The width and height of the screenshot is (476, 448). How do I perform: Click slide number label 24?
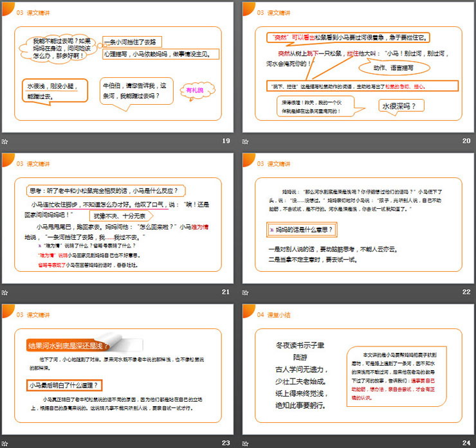coord(466,443)
